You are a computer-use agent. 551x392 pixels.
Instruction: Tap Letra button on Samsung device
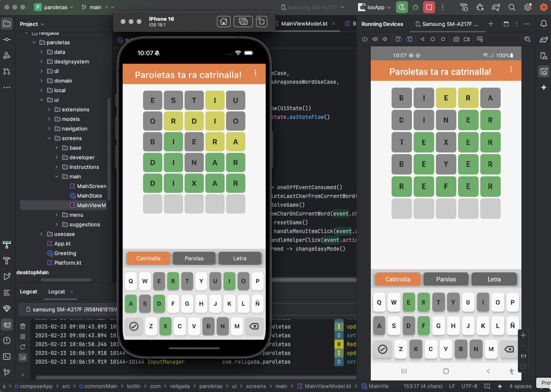pos(494,279)
